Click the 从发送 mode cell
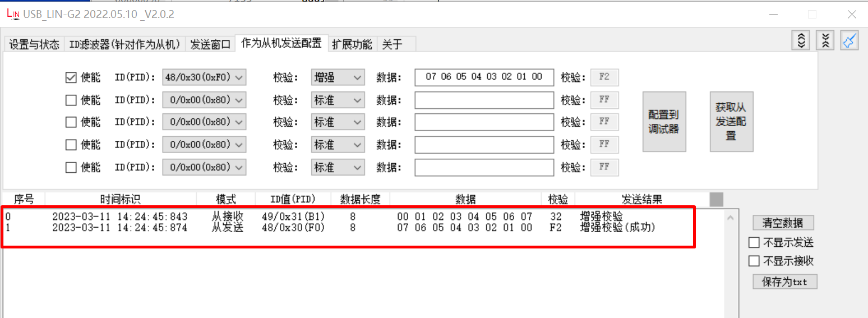Screen dimensions: 868x318 [228, 228]
